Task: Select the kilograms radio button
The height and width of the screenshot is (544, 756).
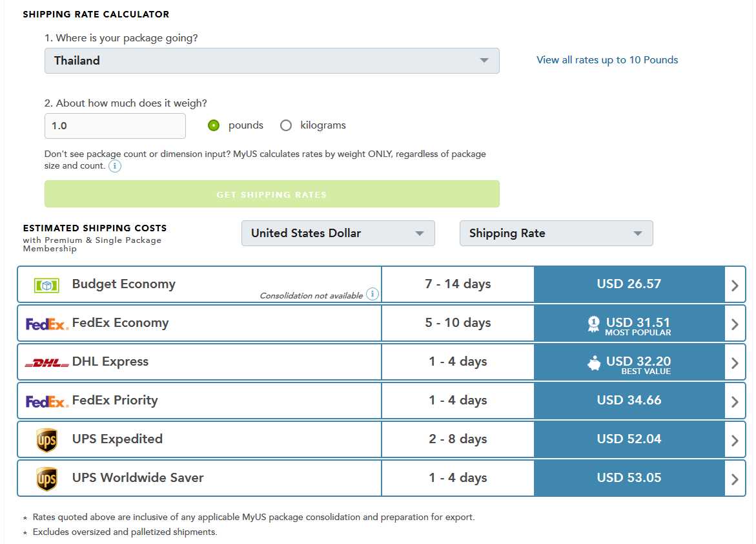Action: pyautogui.click(x=286, y=125)
